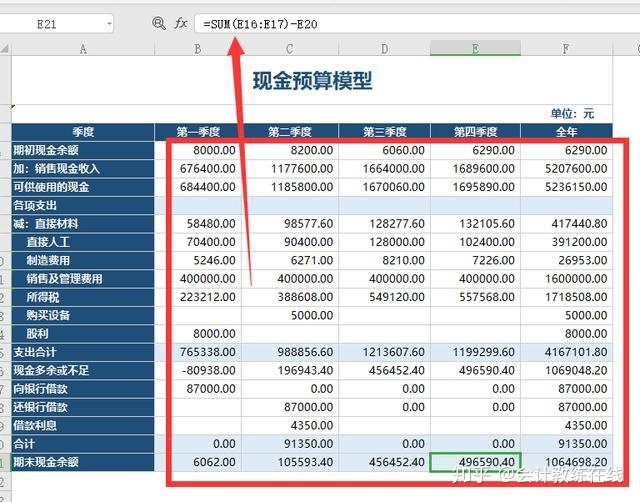Select column C header
This screenshot has height=502, width=640.
tap(289, 49)
